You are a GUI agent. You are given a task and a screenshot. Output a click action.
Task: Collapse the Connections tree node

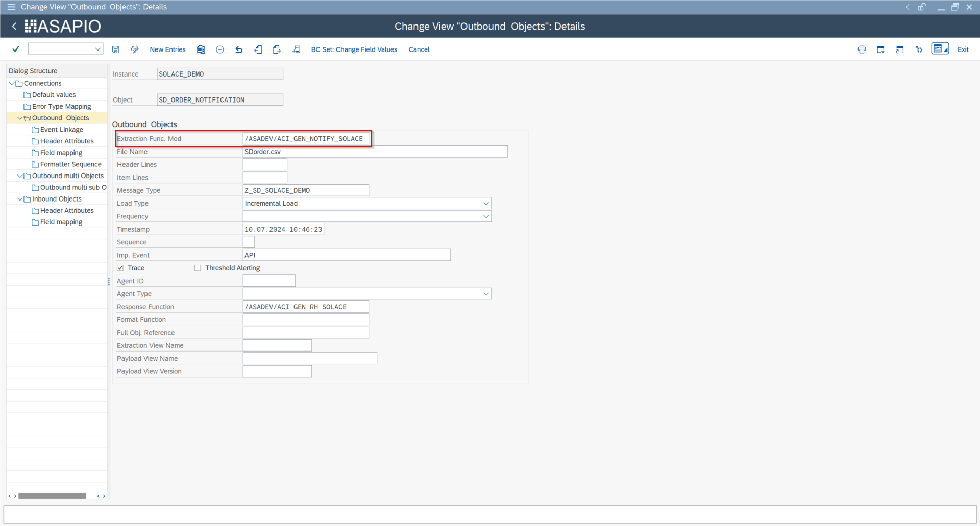click(12, 83)
